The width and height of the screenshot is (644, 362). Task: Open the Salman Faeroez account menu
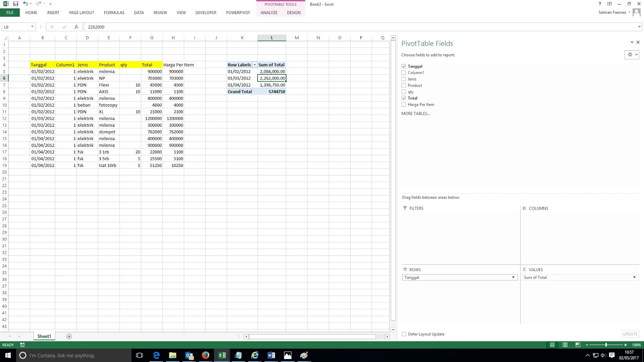[614, 12]
